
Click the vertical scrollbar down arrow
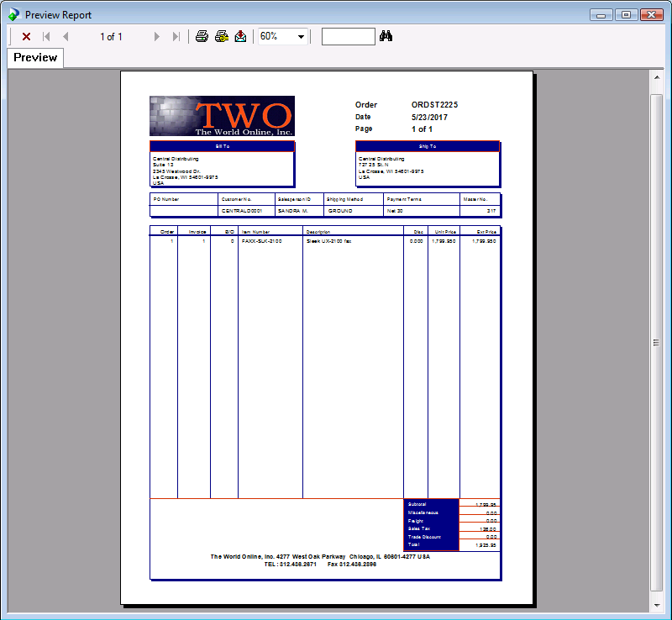(657, 605)
